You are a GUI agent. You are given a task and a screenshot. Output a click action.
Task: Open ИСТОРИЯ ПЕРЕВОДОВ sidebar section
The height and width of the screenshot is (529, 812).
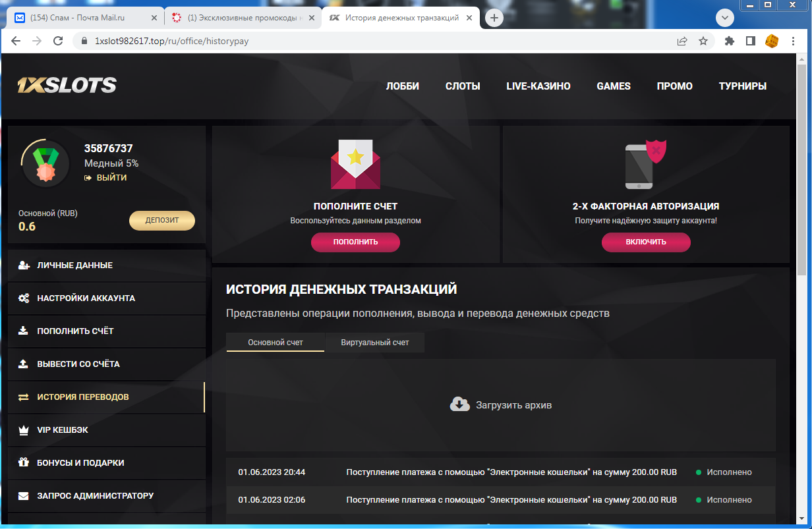(x=106, y=397)
